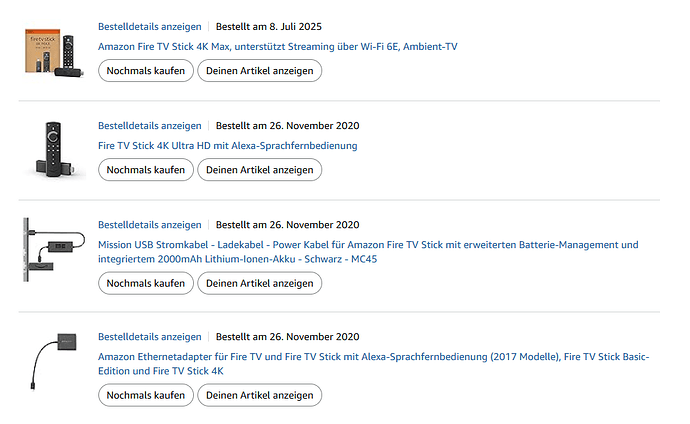Open Bestelldetails anzeigen for Fire TV Stick 4K Ultra HD
The image size is (690, 424).
149,126
